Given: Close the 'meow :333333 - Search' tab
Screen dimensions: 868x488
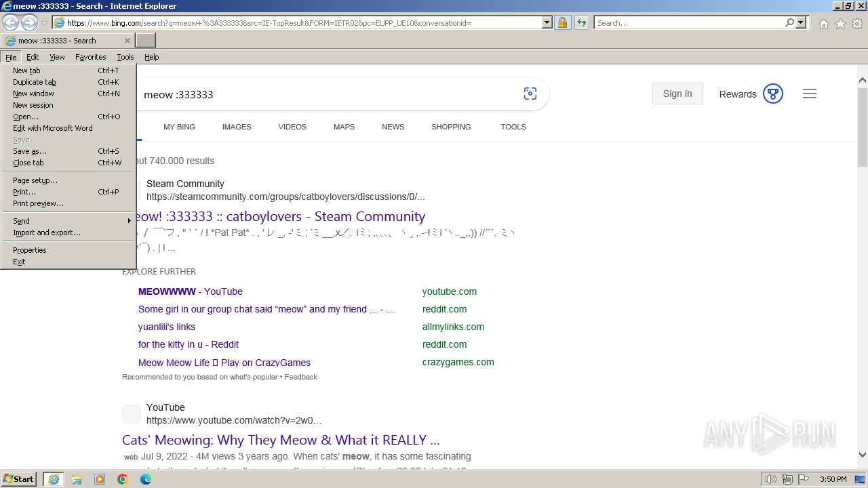Looking at the screenshot, I should click(127, 41).
